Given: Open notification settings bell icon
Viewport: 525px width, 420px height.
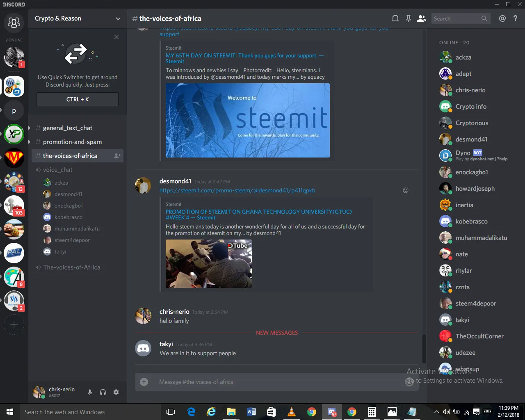Looking at the screenshot, I should pos(395,18).
